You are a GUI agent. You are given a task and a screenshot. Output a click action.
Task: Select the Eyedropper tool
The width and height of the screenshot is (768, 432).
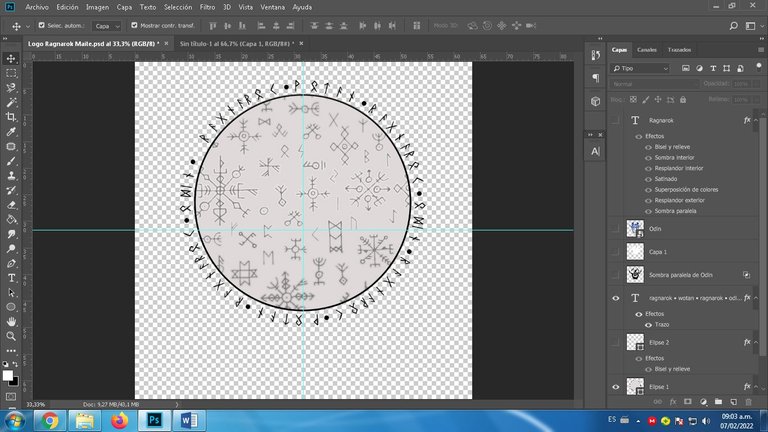(x=11, y=132)
